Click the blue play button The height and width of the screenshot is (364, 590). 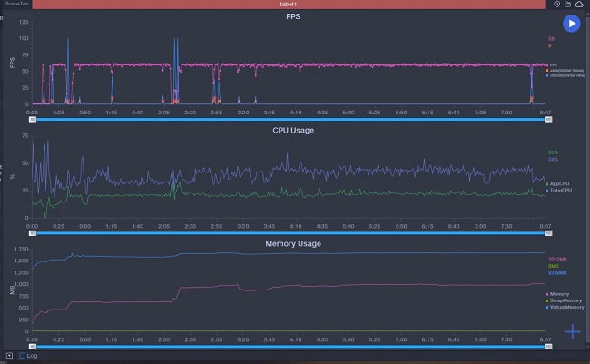tap(571, 24)
